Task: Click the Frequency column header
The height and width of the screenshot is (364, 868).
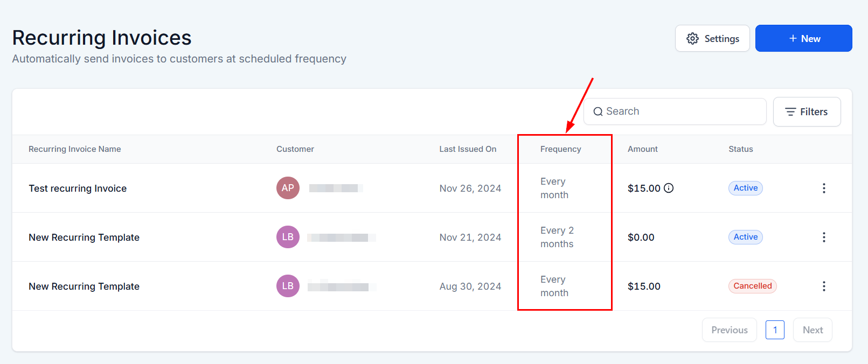Action: click(x=560, y=149)
